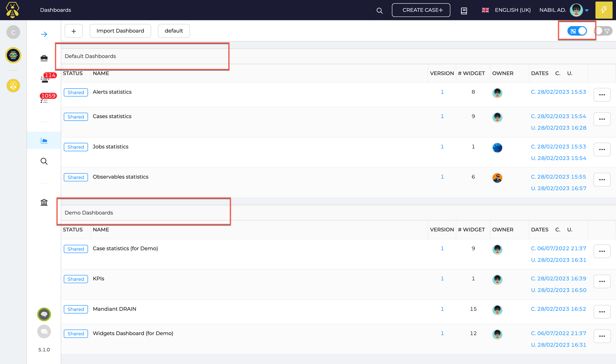Viewport: 616px width, 364px height.
Task: Open options menu for Mandiant DRAIN row
Action: coord(602,312)
